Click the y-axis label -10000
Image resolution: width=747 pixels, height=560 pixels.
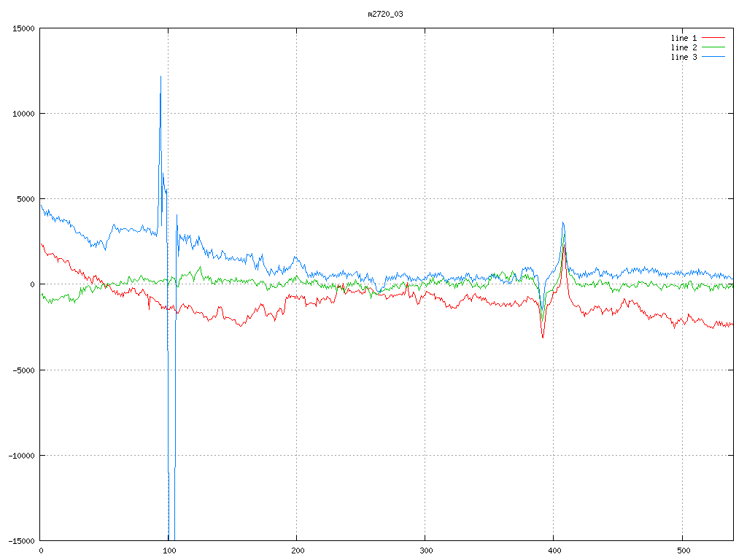(x=22, y=456)
